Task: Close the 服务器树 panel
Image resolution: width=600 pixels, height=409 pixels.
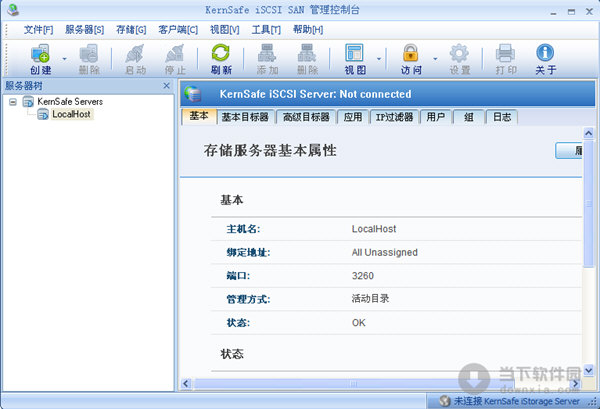Action: (166, 86)
